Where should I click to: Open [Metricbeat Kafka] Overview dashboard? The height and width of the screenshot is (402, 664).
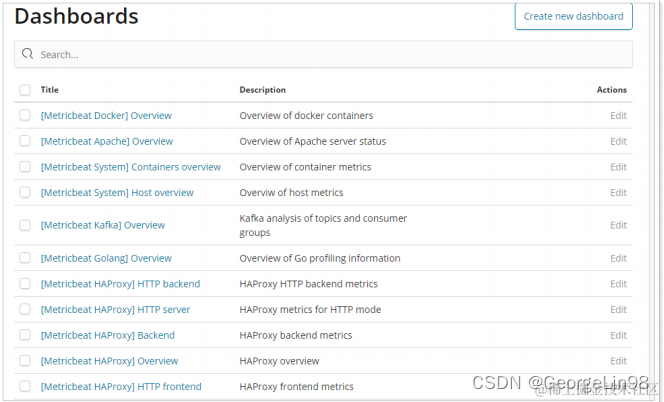tap(103, 225)
